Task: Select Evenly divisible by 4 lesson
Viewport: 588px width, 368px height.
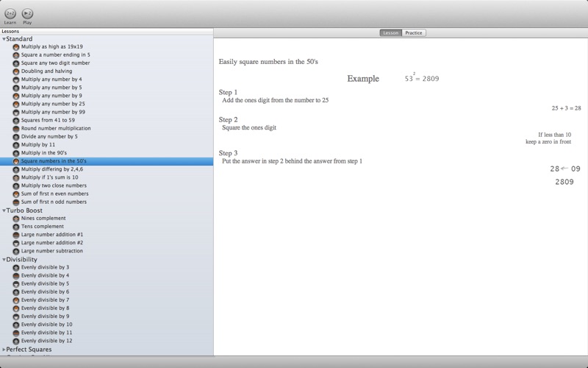Action: point(45,275)
